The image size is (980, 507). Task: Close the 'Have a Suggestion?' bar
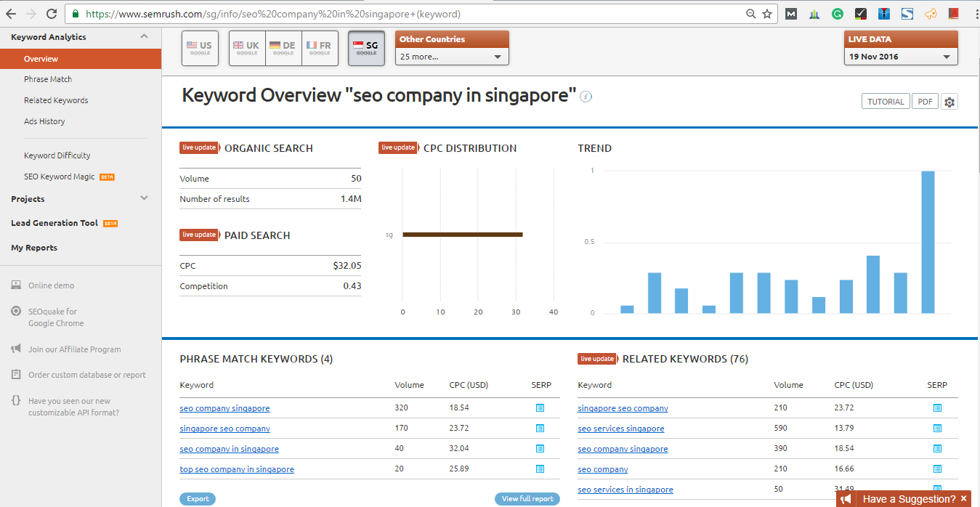coord(964,499)
